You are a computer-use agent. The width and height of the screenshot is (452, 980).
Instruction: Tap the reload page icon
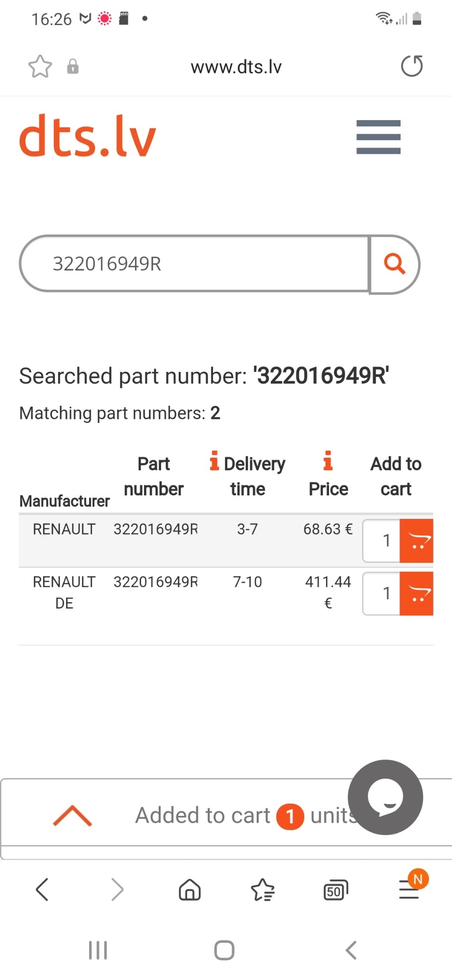click(x=411, y=66)
